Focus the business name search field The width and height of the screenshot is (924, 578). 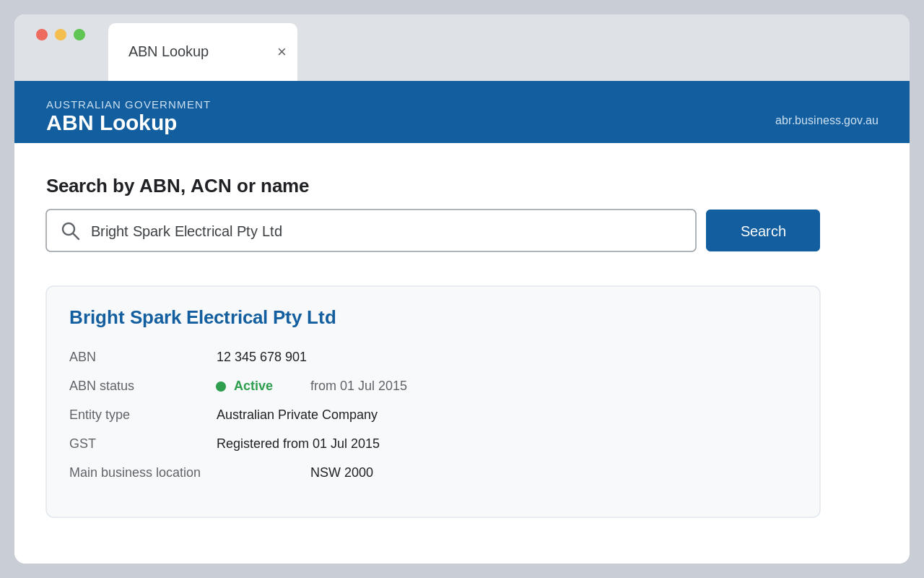coord(371,230)
